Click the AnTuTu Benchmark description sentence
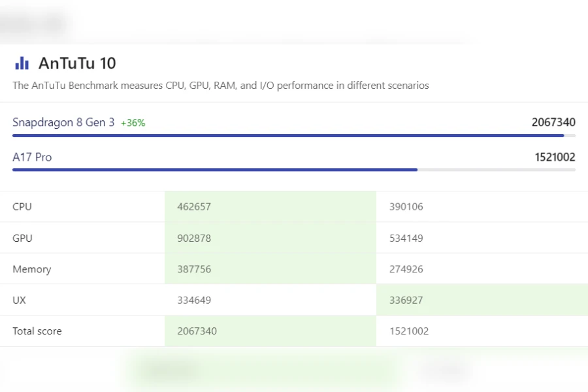Image resolution: width=588 pixels, height=392 pixels. (221, 86)
